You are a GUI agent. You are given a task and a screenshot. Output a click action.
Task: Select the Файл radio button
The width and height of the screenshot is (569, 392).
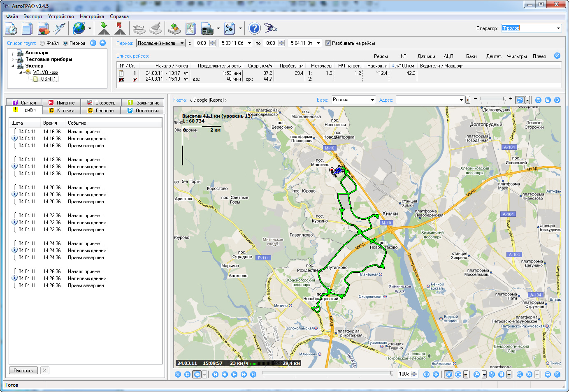coord(42,43)
